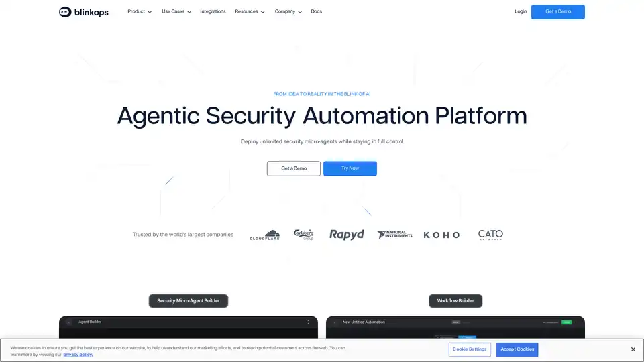Open the Docs nav link
Screen dimensions: 644x362
click(x=316, y=11)
